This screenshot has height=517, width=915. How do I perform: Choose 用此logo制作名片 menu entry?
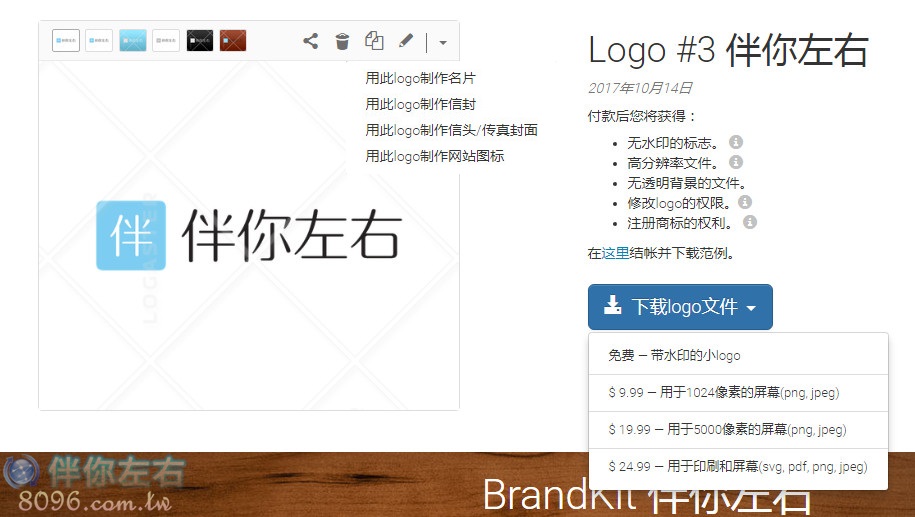(x=420, y=78)
